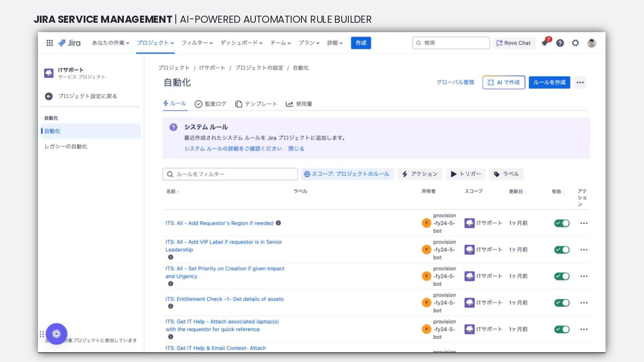Expand the プロジェクト dropdown in top navigation
This screenshot has width=644, height=362.
[155, 43]
